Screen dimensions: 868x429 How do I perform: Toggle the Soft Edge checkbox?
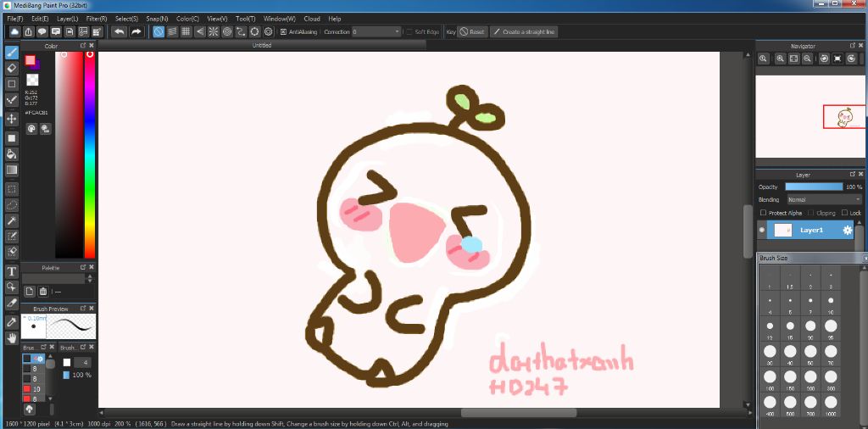(409, 31)
